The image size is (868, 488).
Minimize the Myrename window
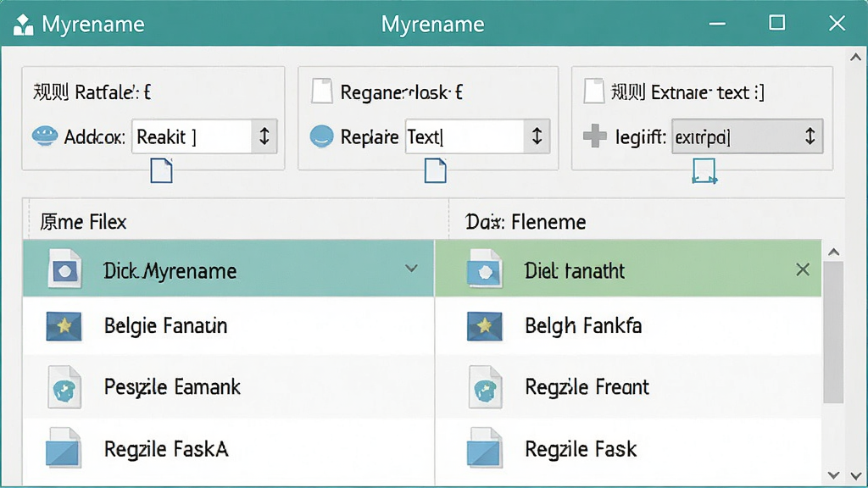[717, 24]
